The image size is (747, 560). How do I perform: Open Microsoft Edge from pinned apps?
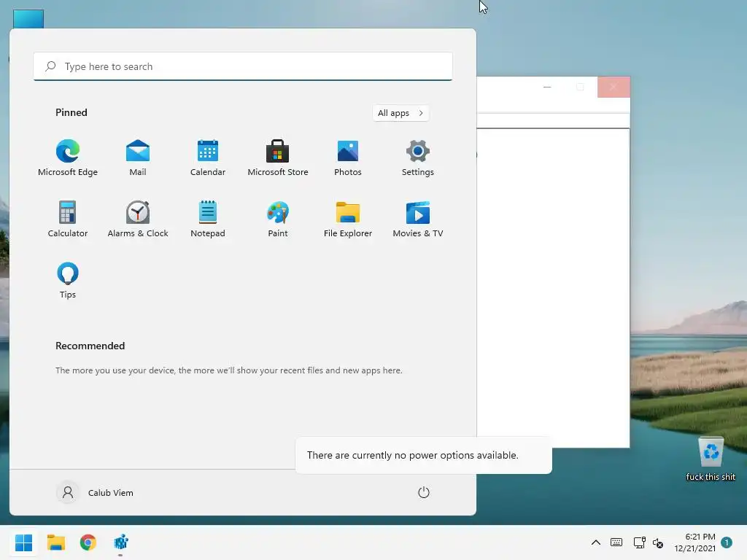(x=68, y=157)
